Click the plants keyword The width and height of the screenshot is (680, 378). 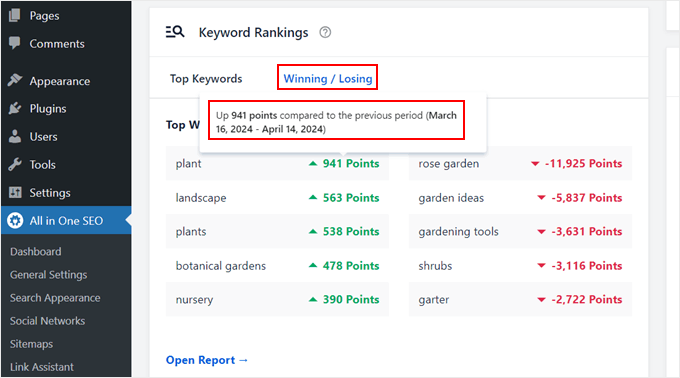[x=191, y=232]
